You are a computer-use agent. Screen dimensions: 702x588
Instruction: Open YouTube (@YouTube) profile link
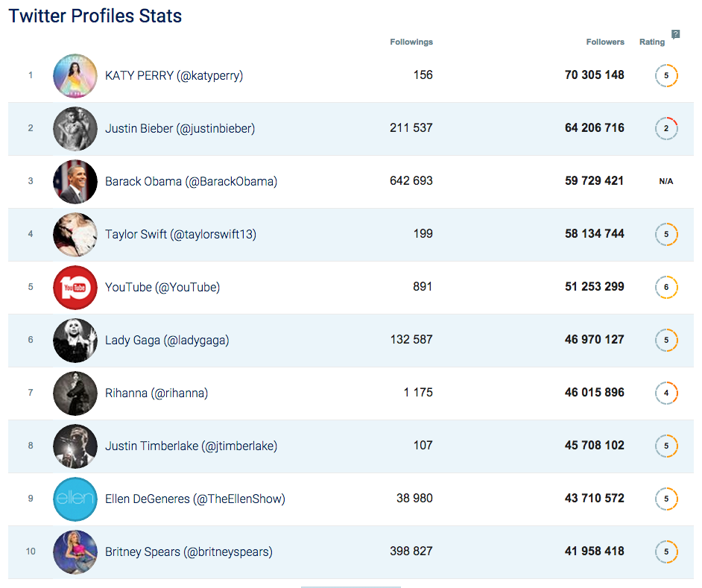[162, 287]
